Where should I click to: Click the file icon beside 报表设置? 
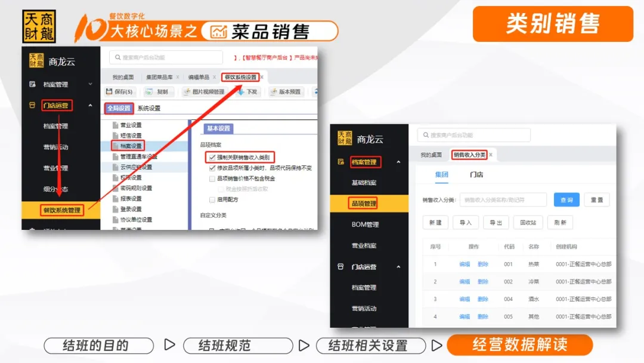point(116,199)
